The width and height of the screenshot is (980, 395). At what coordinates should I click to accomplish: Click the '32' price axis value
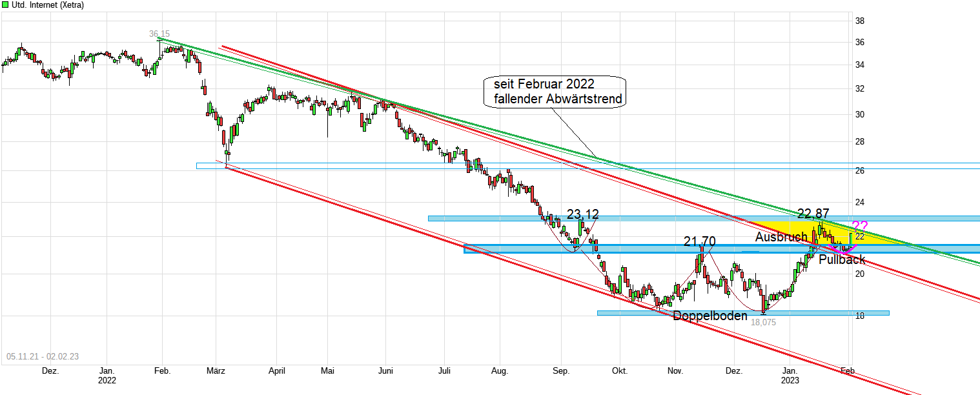(860, 88)
